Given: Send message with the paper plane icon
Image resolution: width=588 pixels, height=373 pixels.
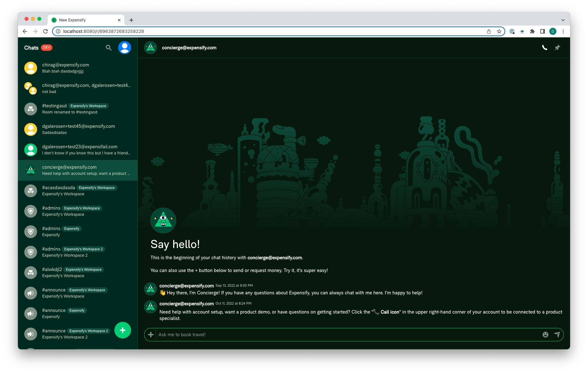Looking at the screenshot, I should pyautogui.click(x=557, y=335).
